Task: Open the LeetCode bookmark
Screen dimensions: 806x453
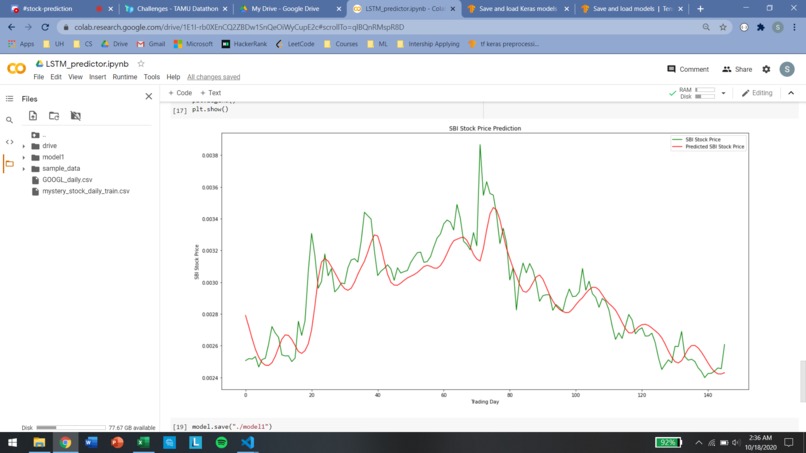Action: click(x=295, y=44)
